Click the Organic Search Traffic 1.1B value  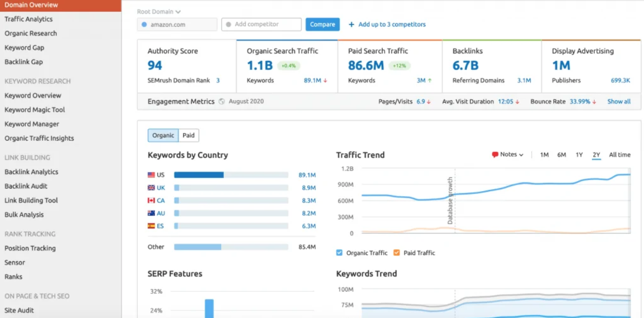tap(260, 66)
